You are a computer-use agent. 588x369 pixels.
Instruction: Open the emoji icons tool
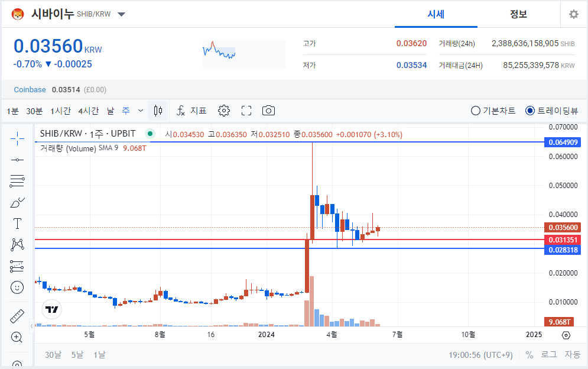(17, 287)
